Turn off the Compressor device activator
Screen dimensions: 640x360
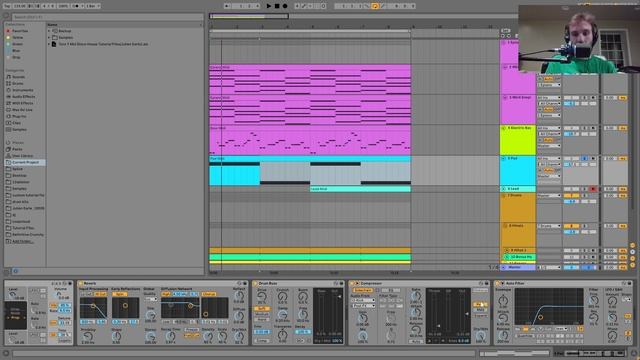coord(351,283)
